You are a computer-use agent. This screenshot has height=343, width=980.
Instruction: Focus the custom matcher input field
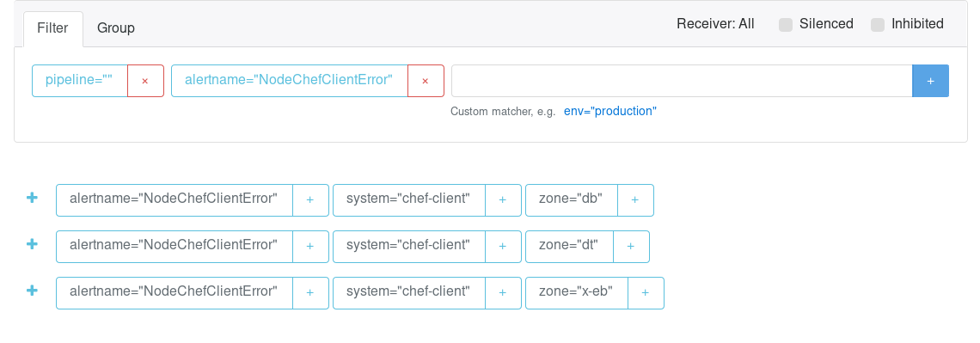tap(682, 81)
